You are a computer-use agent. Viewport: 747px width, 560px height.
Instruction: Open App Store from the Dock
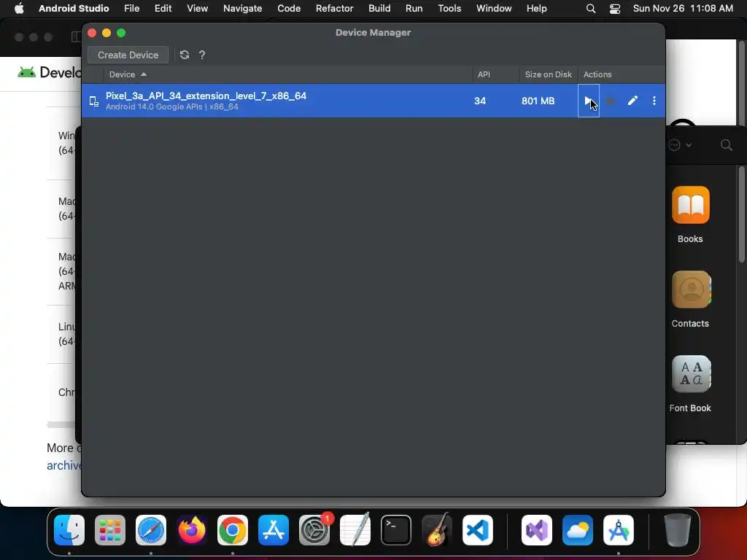tap(274, 530)
